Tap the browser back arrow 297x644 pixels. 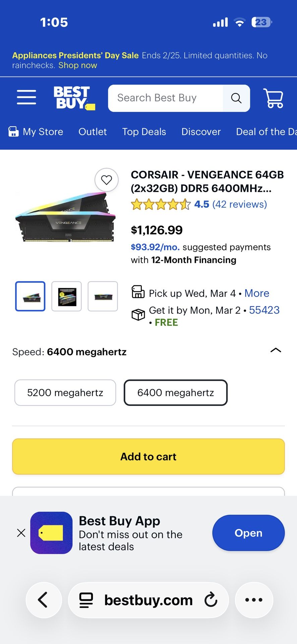[44, 600]
